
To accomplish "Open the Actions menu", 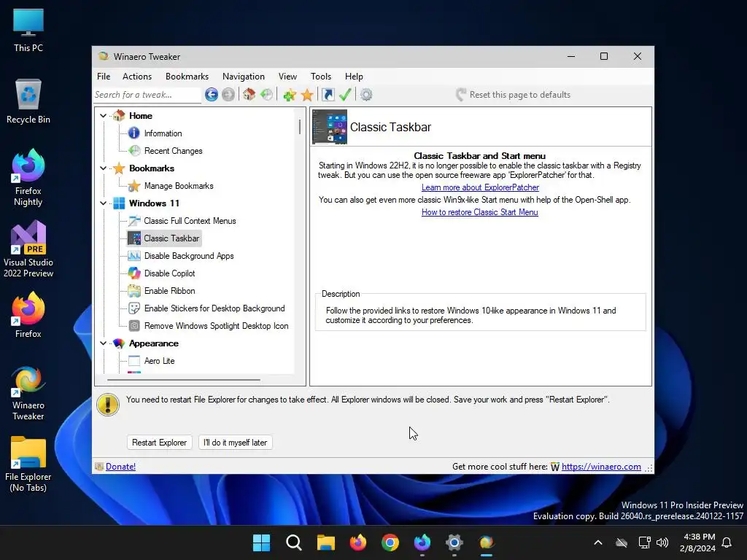I will pyautogui.click(x=136, y=76).
